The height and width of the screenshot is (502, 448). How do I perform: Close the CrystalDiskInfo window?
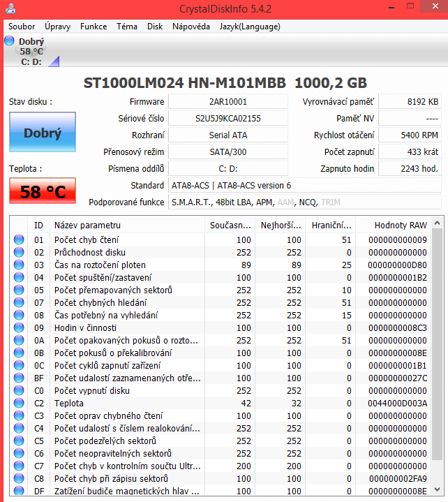click(435, 6)
